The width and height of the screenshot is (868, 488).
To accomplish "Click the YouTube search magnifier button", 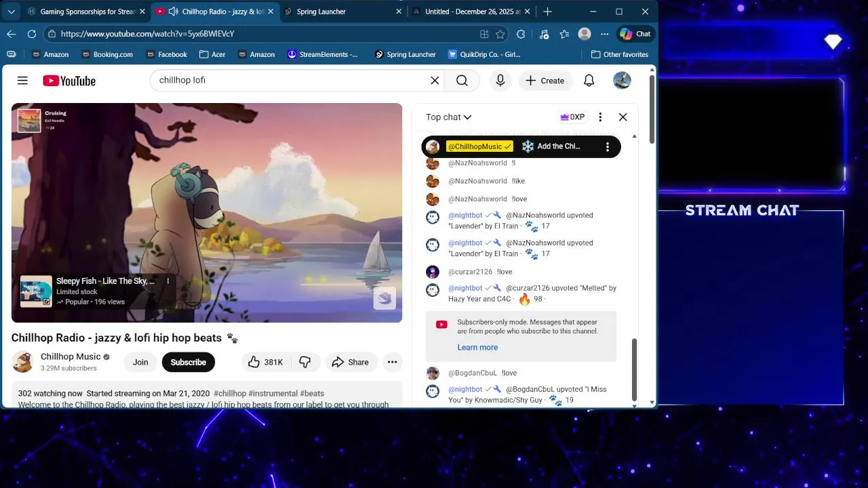I will point(462,81).
